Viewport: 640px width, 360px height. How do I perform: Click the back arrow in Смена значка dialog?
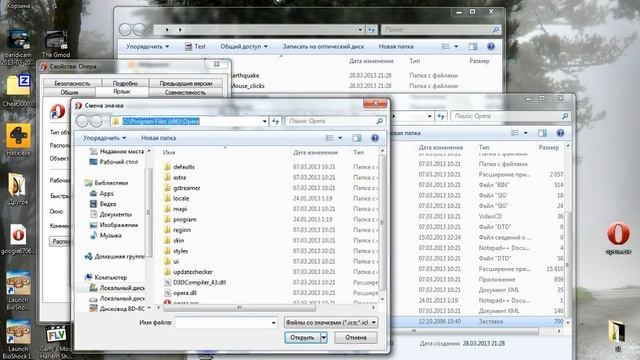point(83,121)
